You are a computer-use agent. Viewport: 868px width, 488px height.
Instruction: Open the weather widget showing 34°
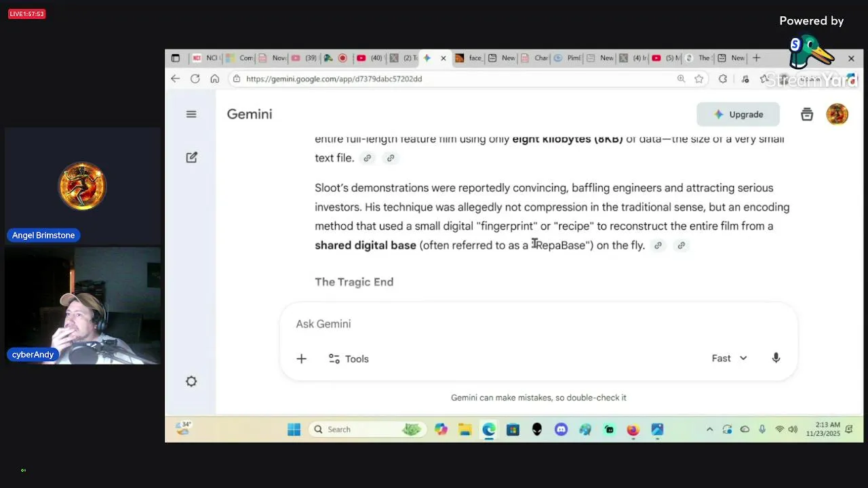point(183,428)
